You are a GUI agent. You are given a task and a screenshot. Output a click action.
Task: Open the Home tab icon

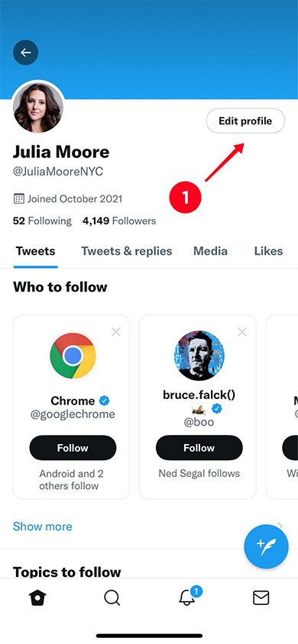click(37, 598)
